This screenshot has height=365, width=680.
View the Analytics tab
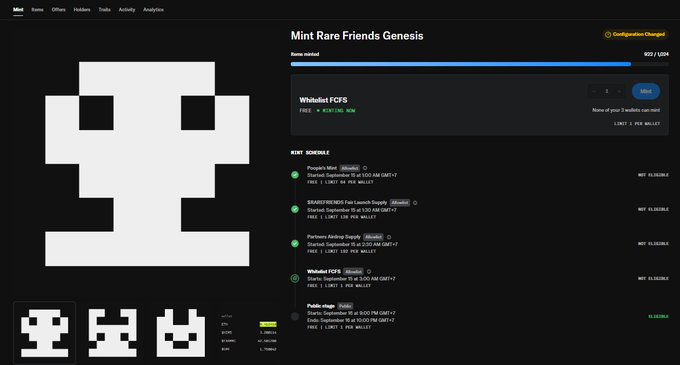click(154, 10)
